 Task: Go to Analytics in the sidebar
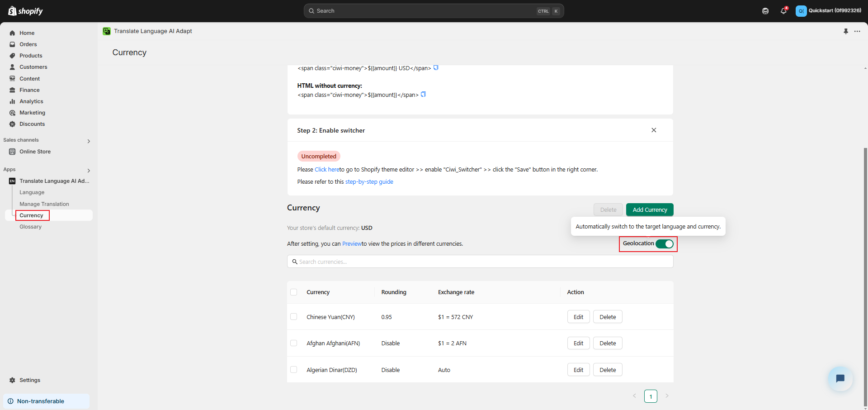pos(31,101)
